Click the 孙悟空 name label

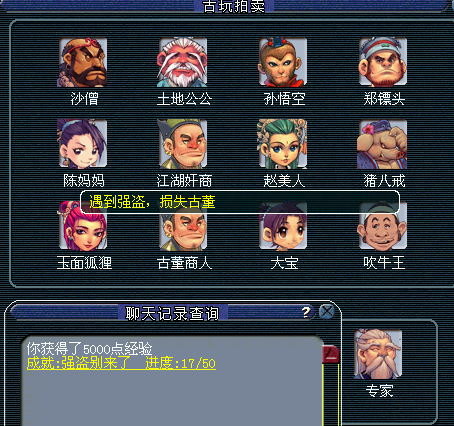click(x=284, y=99)
